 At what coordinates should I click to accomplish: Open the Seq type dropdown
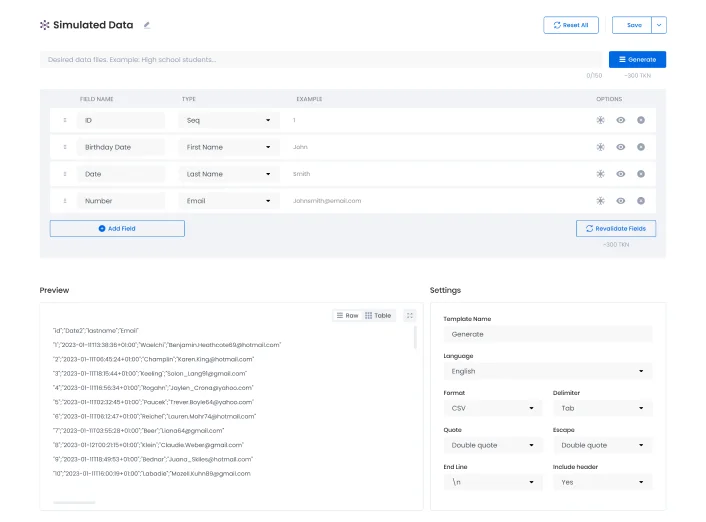(229, 120)
